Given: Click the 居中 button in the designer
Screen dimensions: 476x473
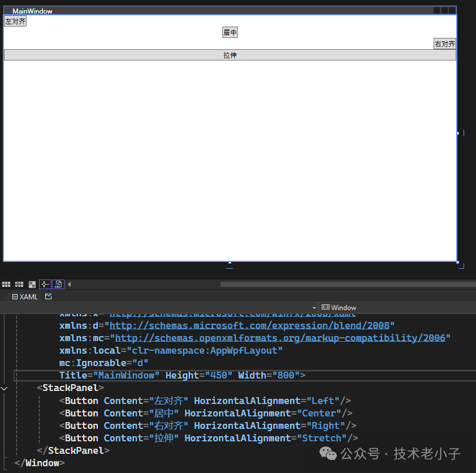Looking at the screenshot, I should 230,33.
